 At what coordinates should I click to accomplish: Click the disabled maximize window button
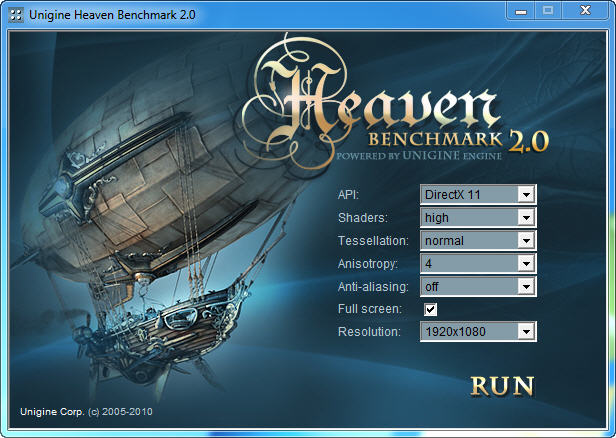point(548,11)
